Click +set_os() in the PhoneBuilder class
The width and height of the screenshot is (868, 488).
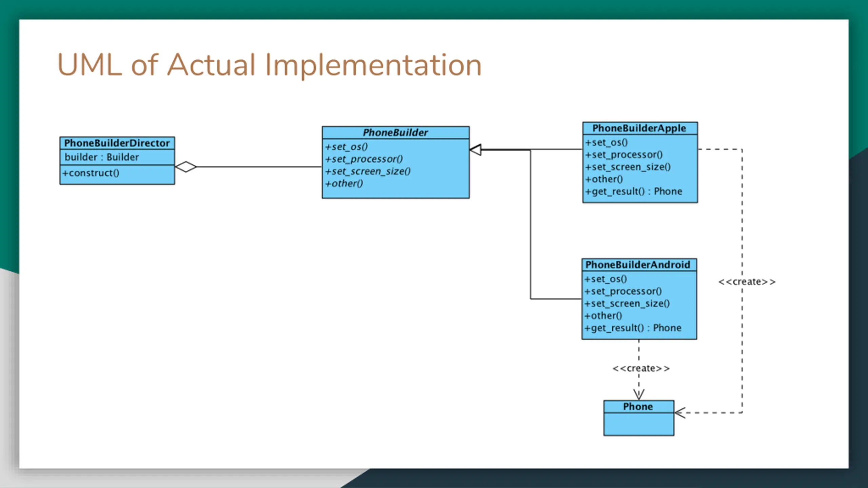[x=347, y=147]
